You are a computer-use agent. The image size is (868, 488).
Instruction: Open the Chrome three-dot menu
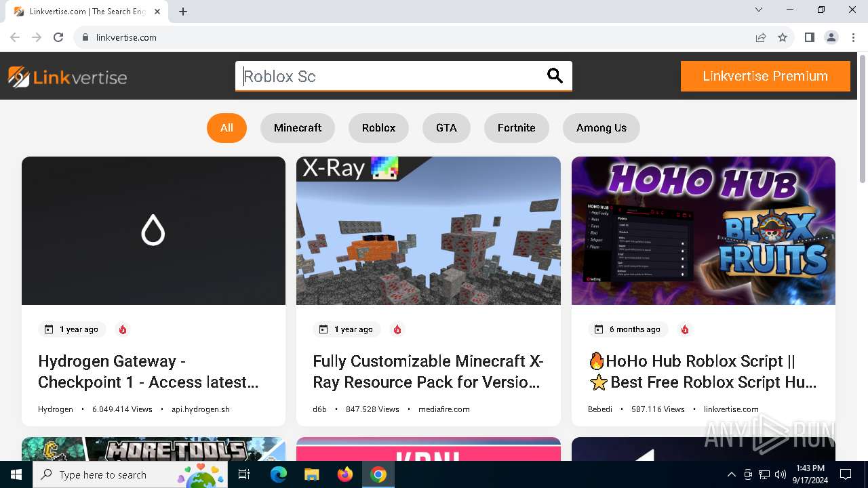coord(852,37)
